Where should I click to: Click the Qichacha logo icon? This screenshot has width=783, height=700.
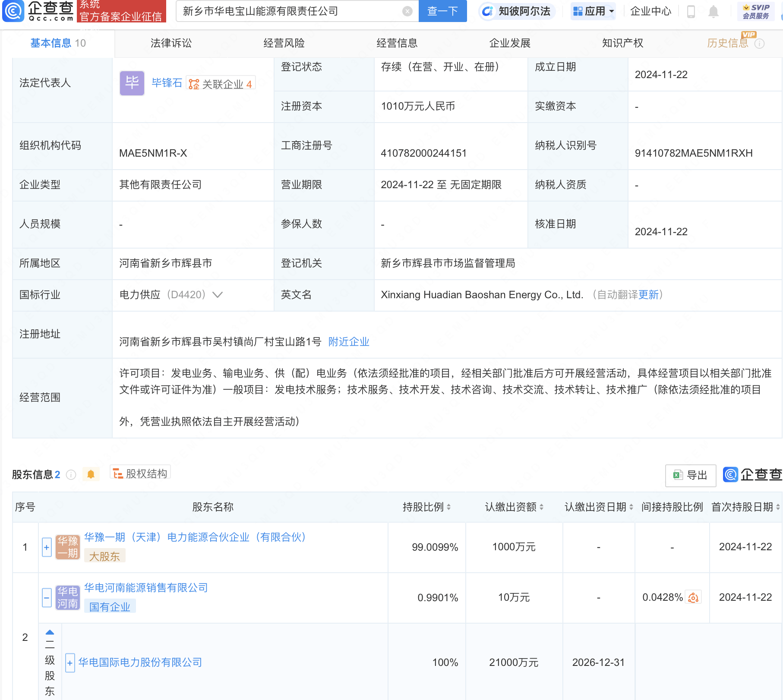tap(13, 11)
